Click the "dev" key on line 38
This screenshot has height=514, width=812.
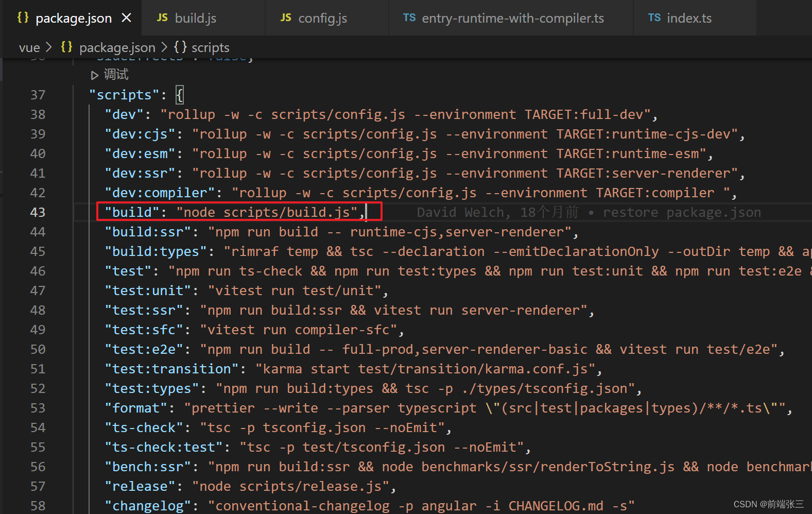pos(124,114)
